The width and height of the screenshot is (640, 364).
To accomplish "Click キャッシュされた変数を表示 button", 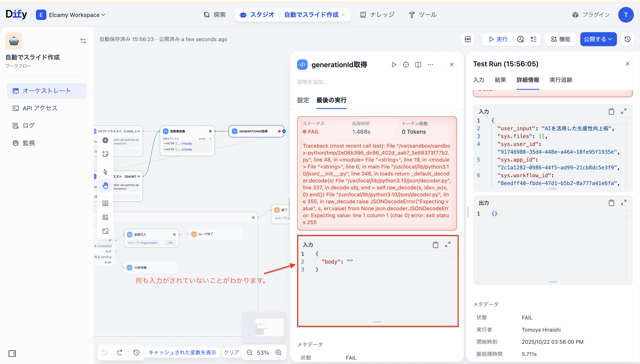I will coord(182,352).
